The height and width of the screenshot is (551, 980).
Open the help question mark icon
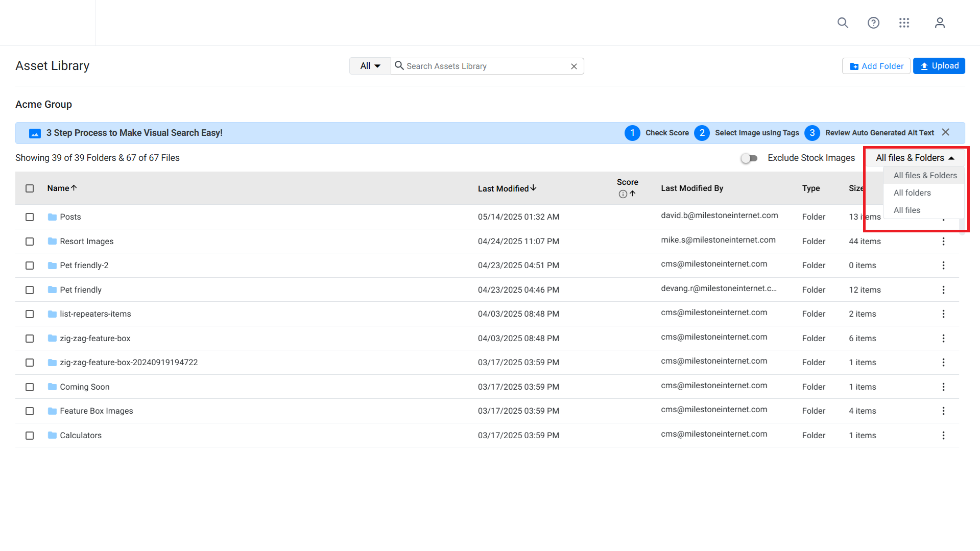873,23
